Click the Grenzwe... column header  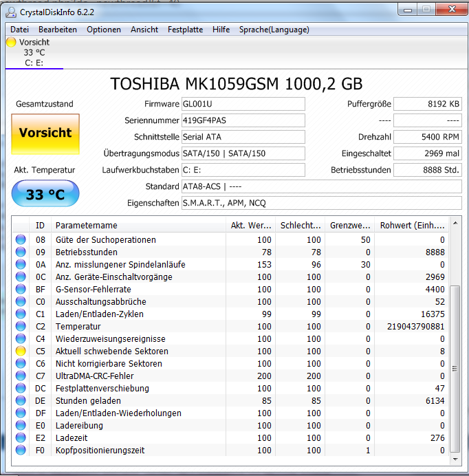[x=350, y=225]
